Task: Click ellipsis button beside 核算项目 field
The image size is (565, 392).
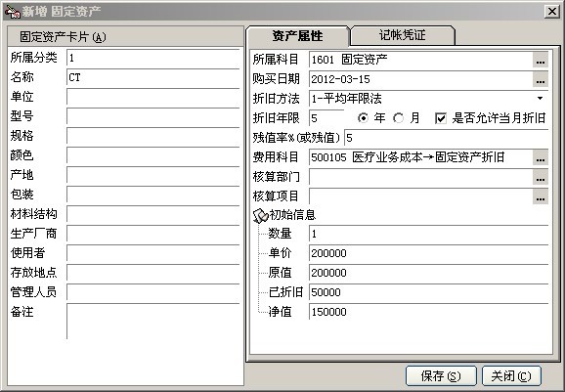Action: point(541,196)
